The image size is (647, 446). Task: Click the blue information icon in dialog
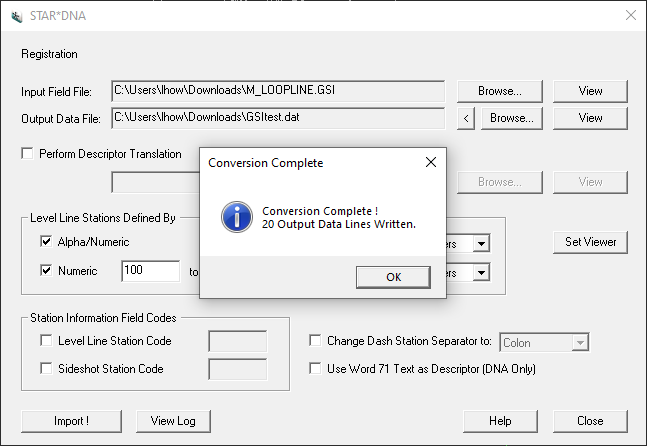(235, 217)
